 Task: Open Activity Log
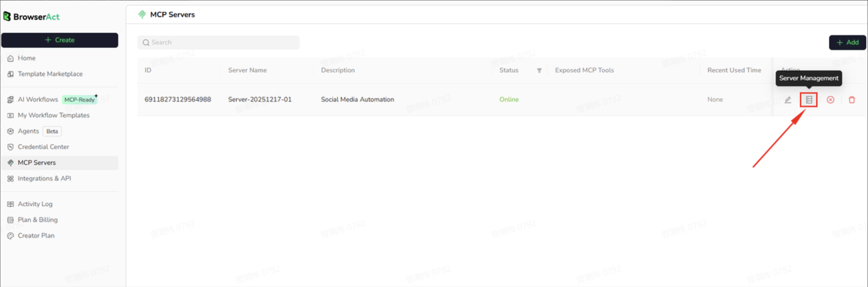tap(35, 204)
